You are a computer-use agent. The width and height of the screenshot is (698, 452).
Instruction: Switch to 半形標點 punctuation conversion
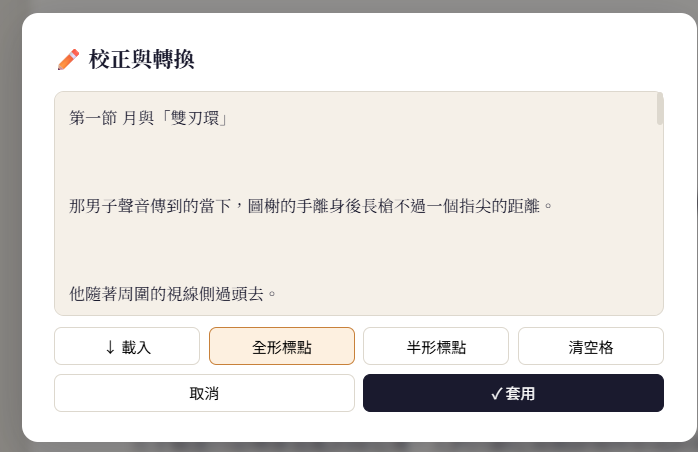tap(436, 346)
